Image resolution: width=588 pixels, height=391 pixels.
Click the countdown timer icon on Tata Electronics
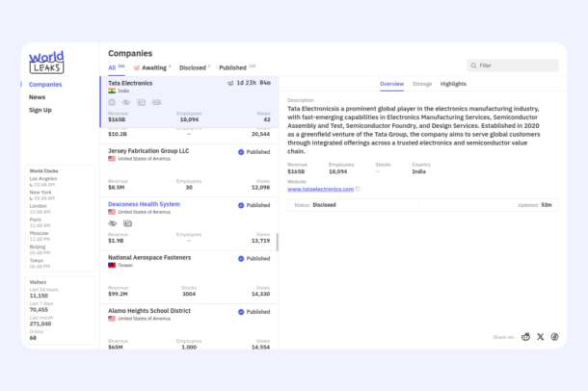230,83
